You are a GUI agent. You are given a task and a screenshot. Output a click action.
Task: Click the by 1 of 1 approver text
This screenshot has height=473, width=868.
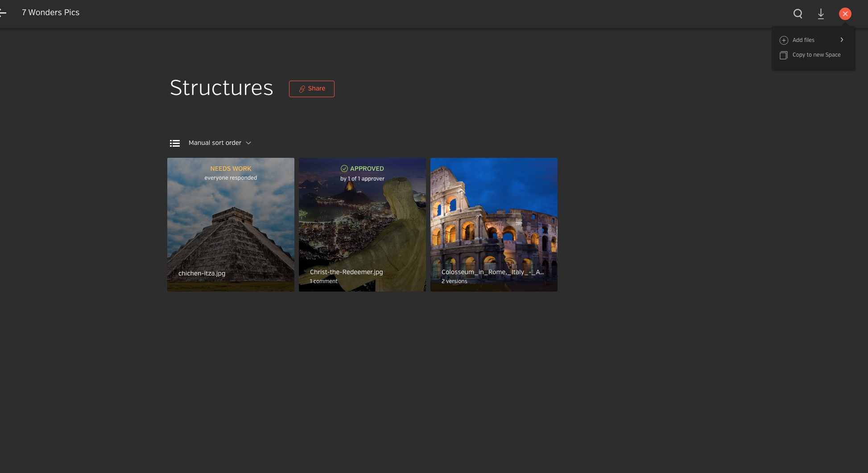click(362, 179)
